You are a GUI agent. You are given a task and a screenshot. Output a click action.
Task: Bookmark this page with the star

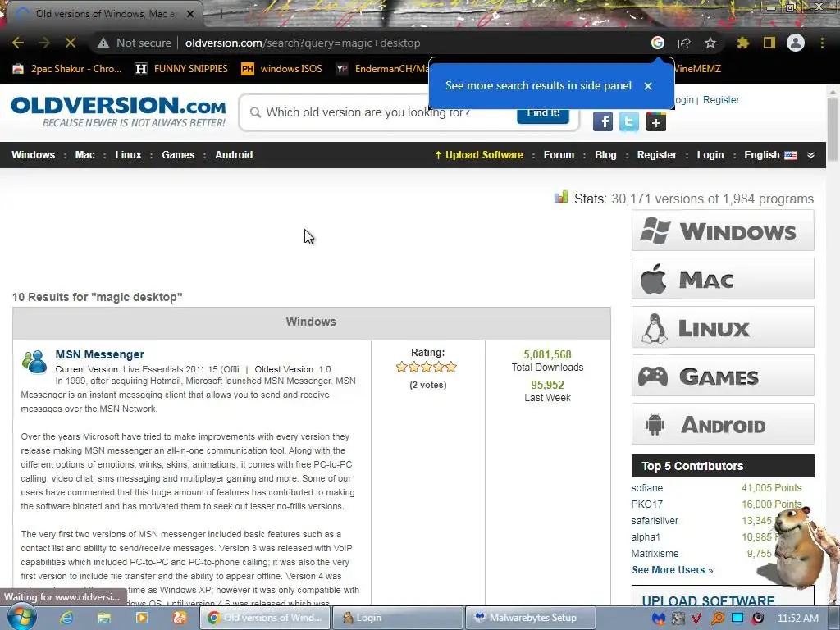710,43
